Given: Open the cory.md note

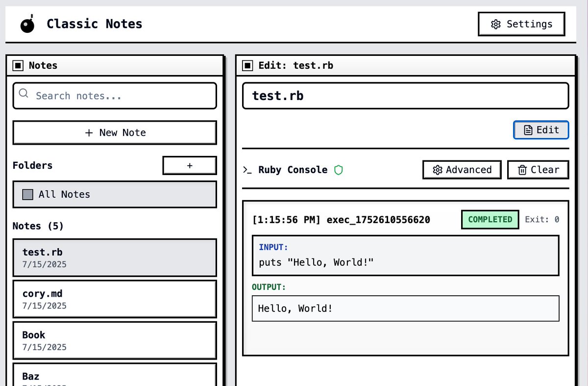Looking at the screenshot, I should coord(115,299).
